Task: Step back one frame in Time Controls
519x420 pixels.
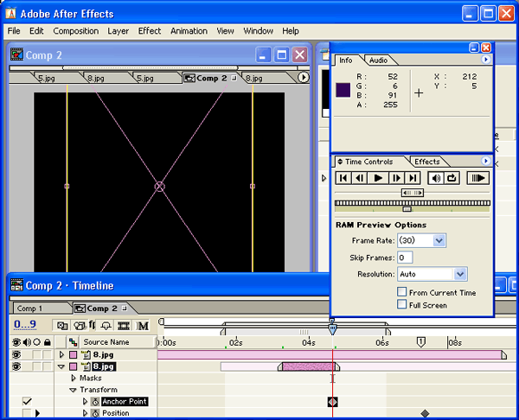Action: coord(360,178)
